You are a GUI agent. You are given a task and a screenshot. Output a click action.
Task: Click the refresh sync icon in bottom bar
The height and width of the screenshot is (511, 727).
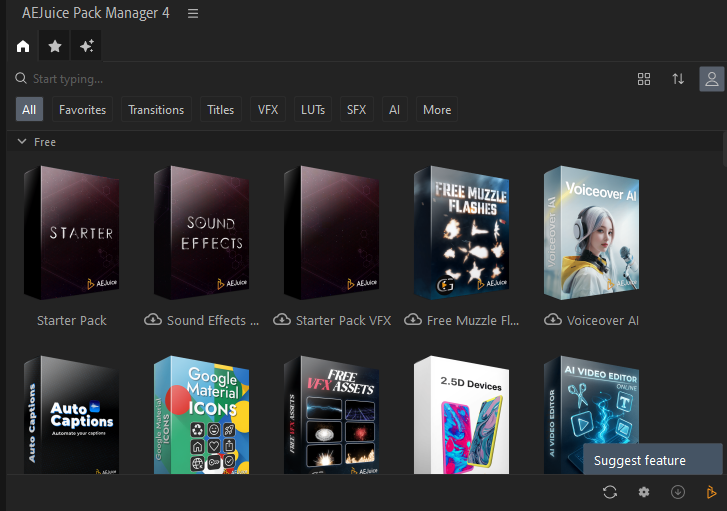[x=610, y=492]
